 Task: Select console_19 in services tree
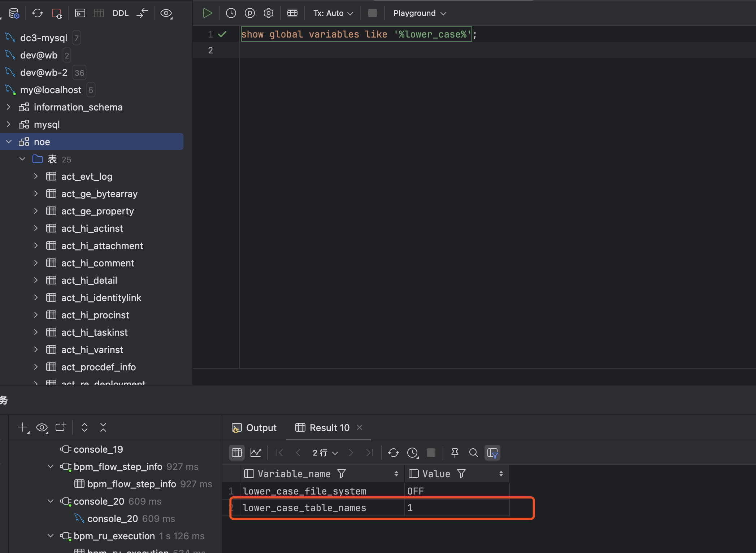(x=98, y=449)
